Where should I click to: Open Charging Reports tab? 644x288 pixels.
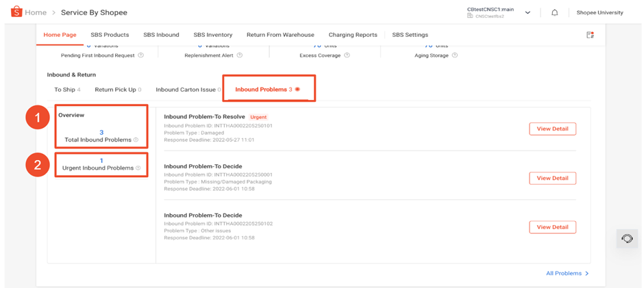pyautogui.click(x=353, y=35)
